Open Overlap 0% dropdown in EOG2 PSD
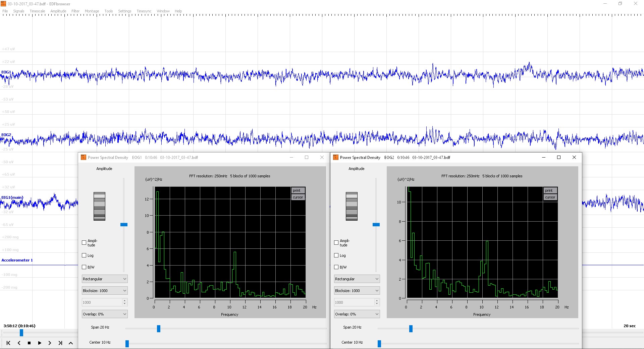 pyautogui.click(x=357, y=314)
